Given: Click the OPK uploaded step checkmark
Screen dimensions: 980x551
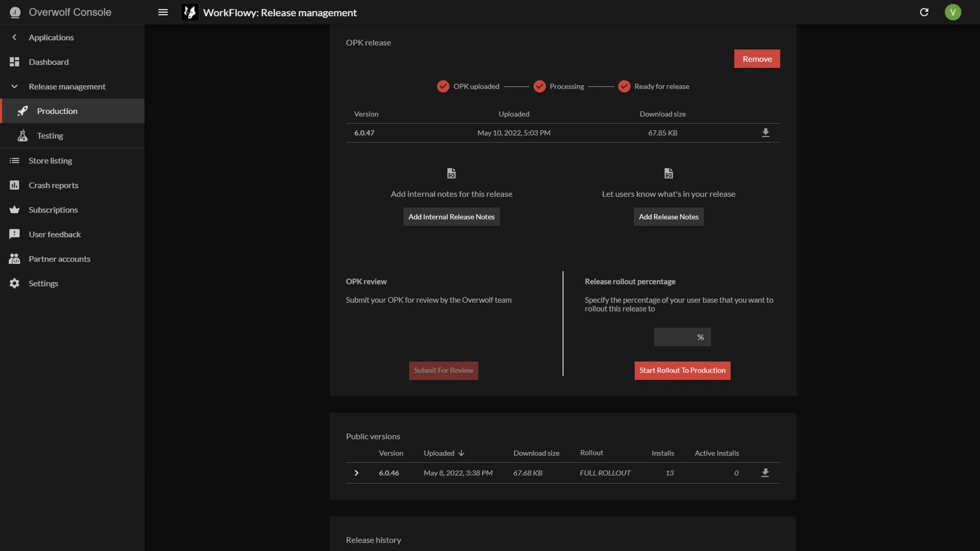Looking at the screenshot, I should pyautogui.click(x=443, y=86).
